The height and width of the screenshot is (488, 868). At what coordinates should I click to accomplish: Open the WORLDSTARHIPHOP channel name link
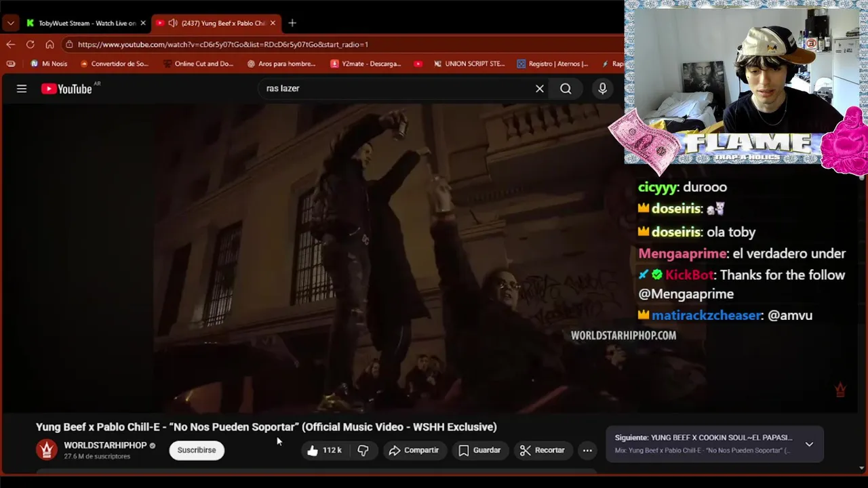[105, 445]
